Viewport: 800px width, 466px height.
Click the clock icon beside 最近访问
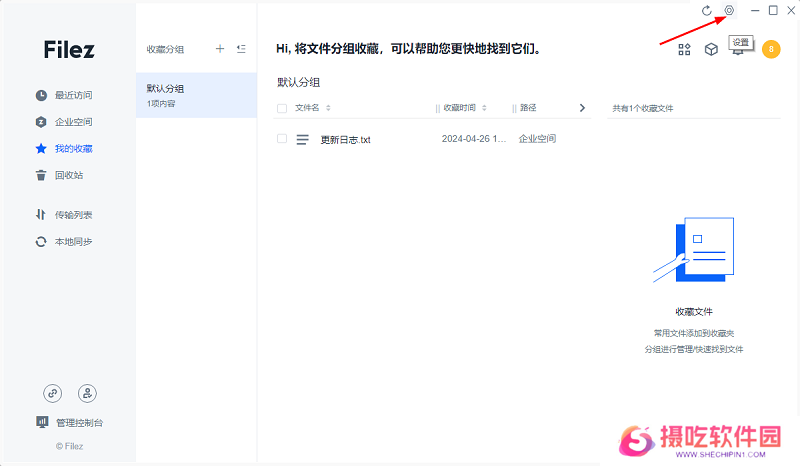[x=41, y=95]
